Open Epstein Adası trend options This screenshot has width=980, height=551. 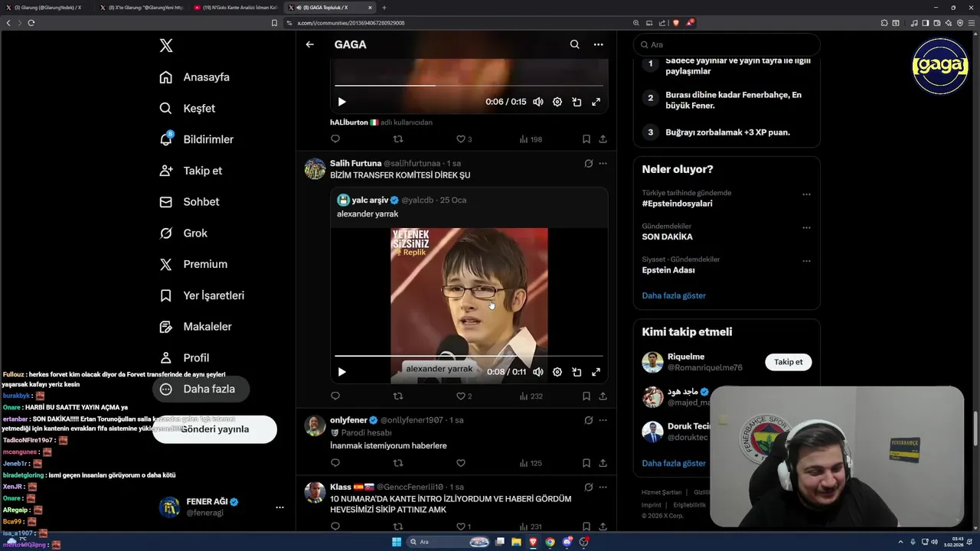[806, 261]
